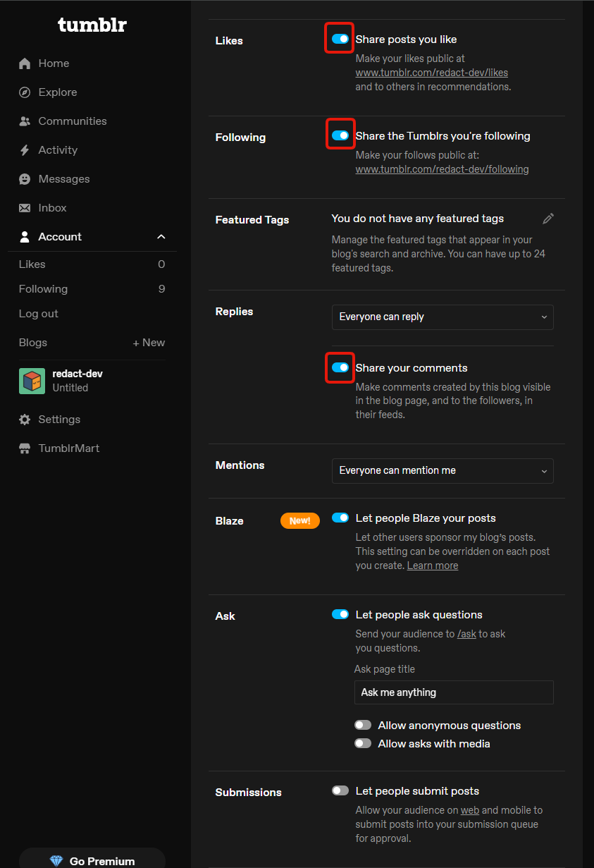Follow the /ask link

click(466, 634)
